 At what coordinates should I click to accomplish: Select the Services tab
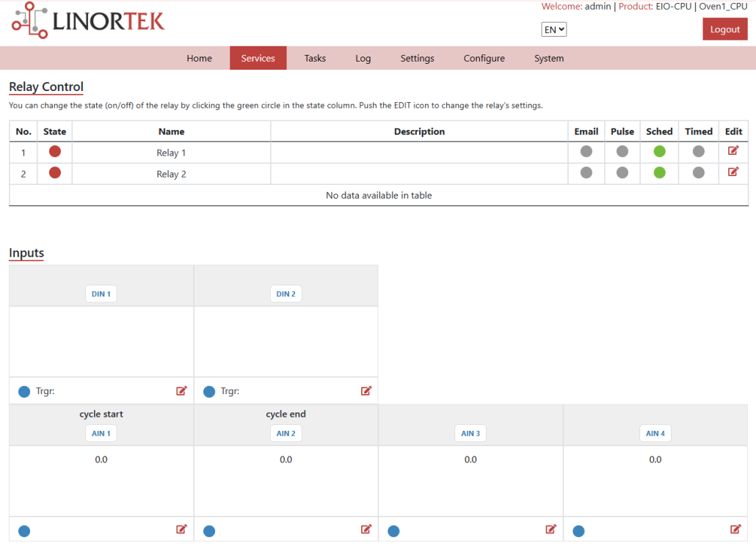pos(258,58)
